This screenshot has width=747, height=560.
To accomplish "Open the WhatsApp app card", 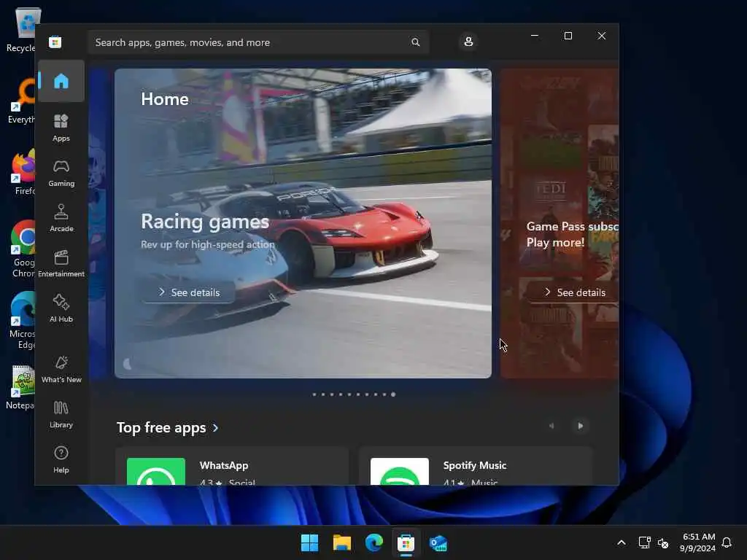I will tap(232, 466).
